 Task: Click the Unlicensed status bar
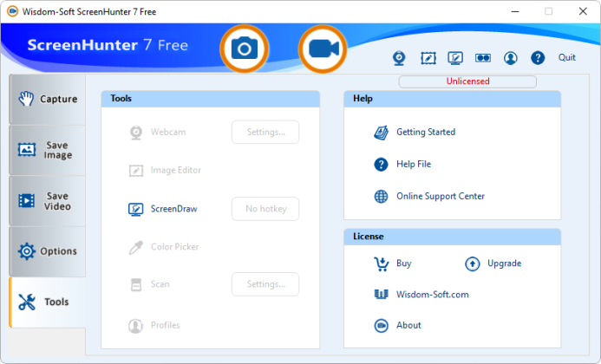tap(467, 81)
